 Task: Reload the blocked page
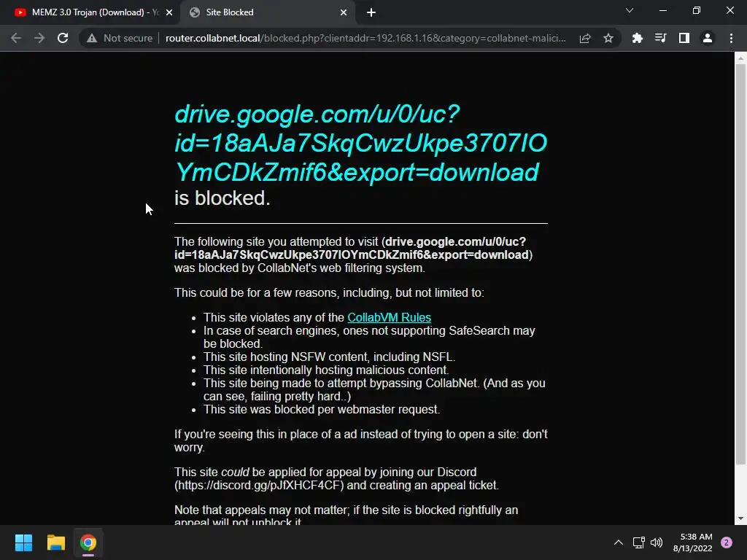(63, 38)
